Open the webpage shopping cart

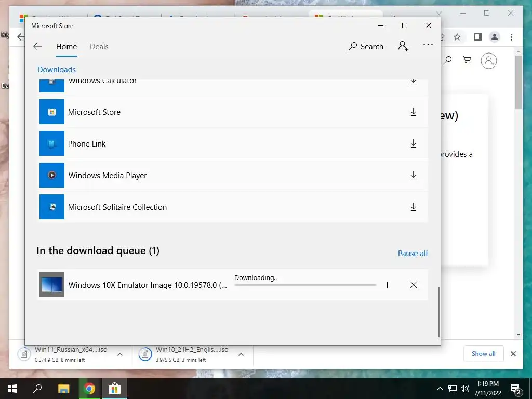[467, 60]
